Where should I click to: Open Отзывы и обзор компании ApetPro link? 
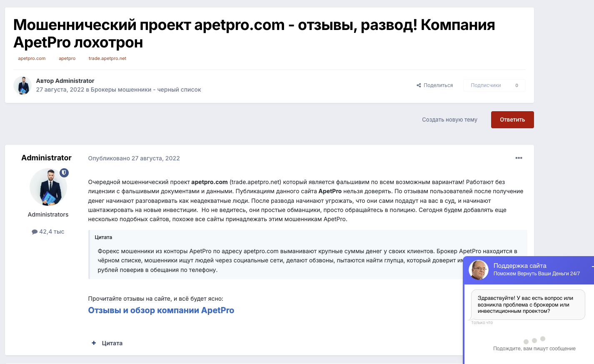click(161, 310)
